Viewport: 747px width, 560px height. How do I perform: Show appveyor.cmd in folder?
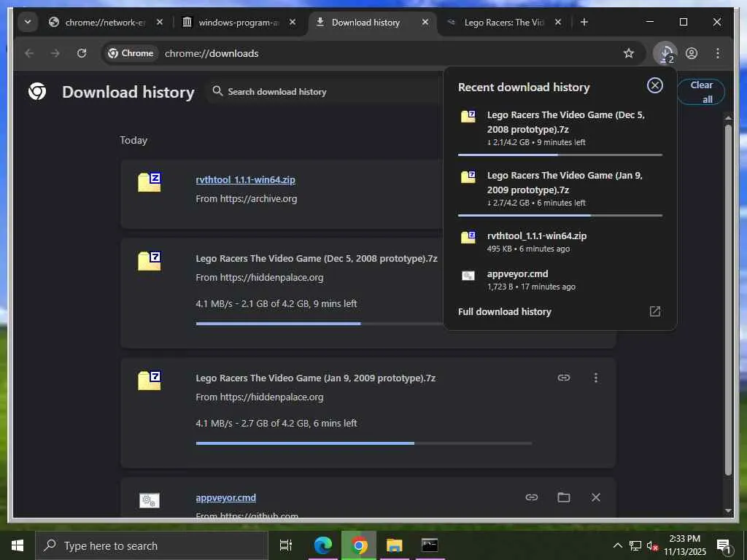pyautogui.click(x=564, y=497)
